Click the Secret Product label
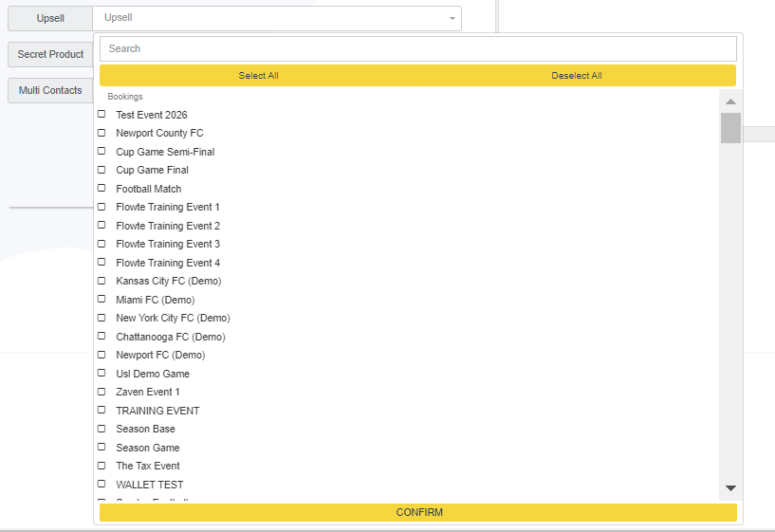This screenshot has height=532, width=775. point(50,54)
